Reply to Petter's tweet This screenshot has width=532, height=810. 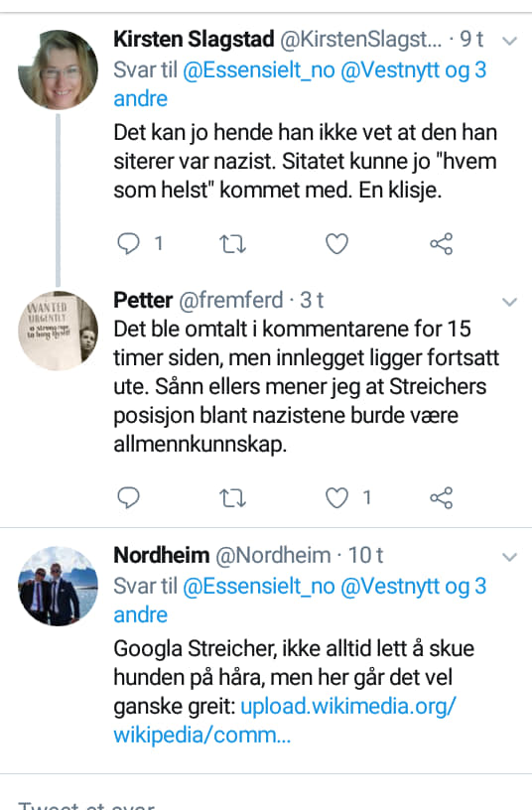coord(129,498)
